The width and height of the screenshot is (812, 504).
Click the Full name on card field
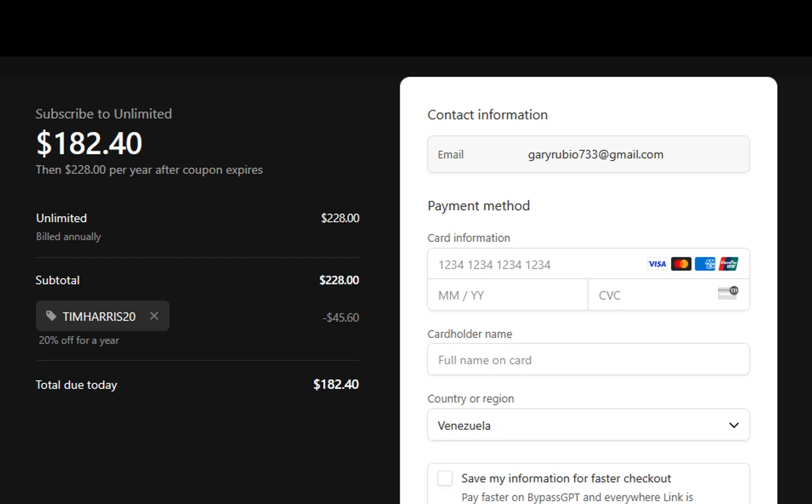pos(588,359)
